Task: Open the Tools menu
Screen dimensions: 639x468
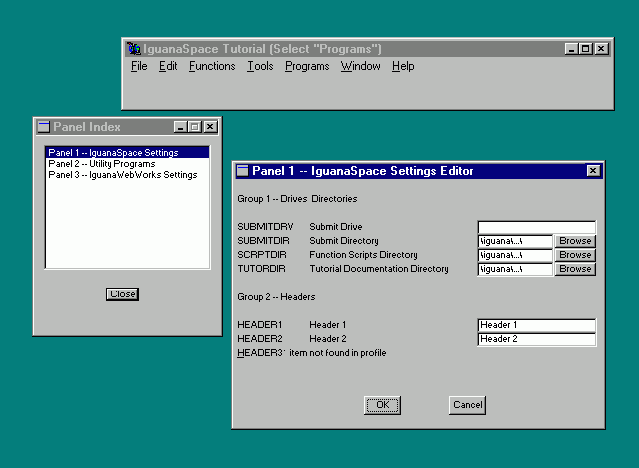Action: click(x=260, y=66)
